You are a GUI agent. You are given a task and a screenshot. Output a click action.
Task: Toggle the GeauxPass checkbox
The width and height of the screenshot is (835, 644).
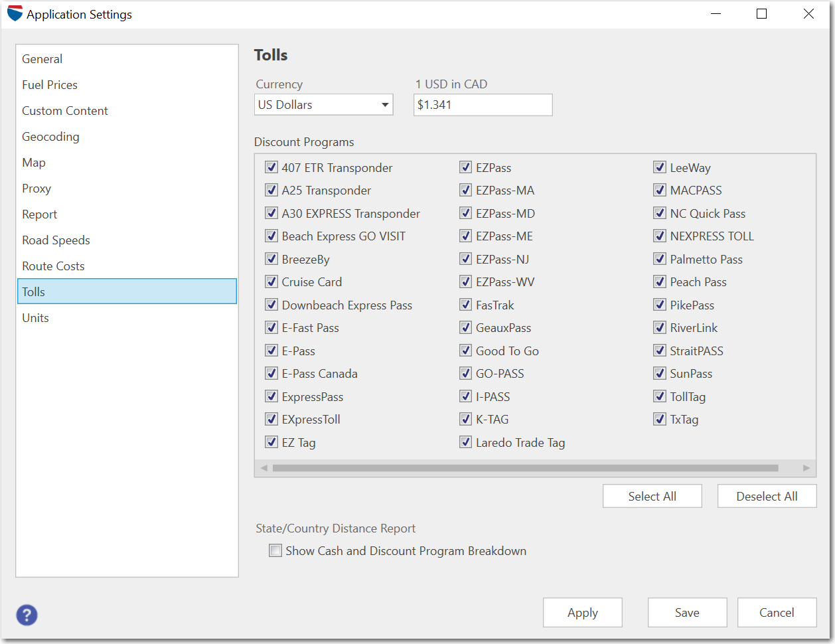point(466,328)
